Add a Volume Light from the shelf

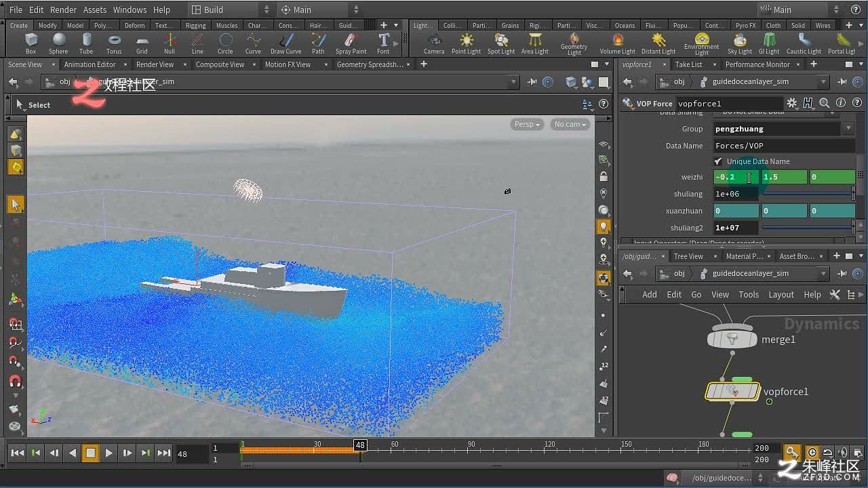pos(618,43)
